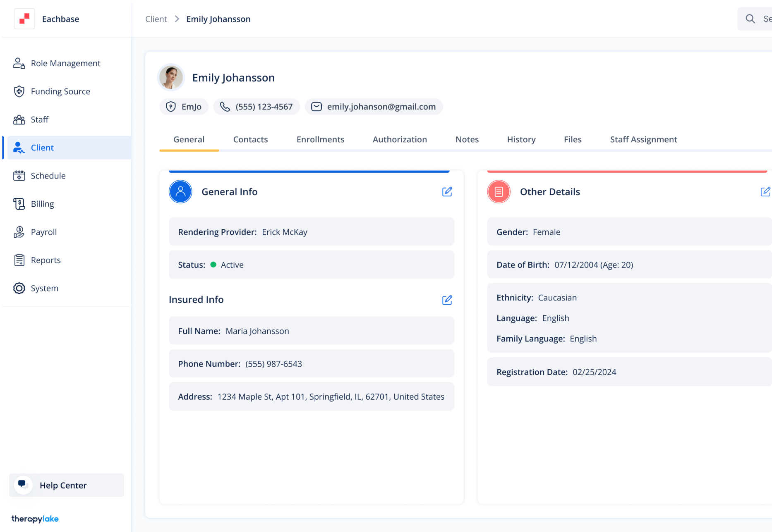The height and width of the screenshot is (532, 772).
Task: Open the Billing section
Action: [42, 204]
